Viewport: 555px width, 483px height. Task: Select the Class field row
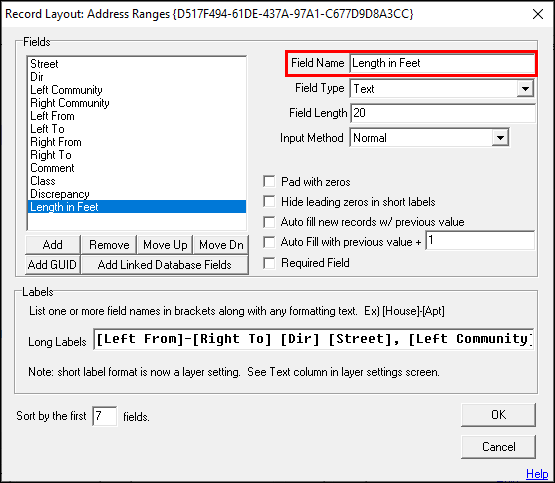pos(137,181)
